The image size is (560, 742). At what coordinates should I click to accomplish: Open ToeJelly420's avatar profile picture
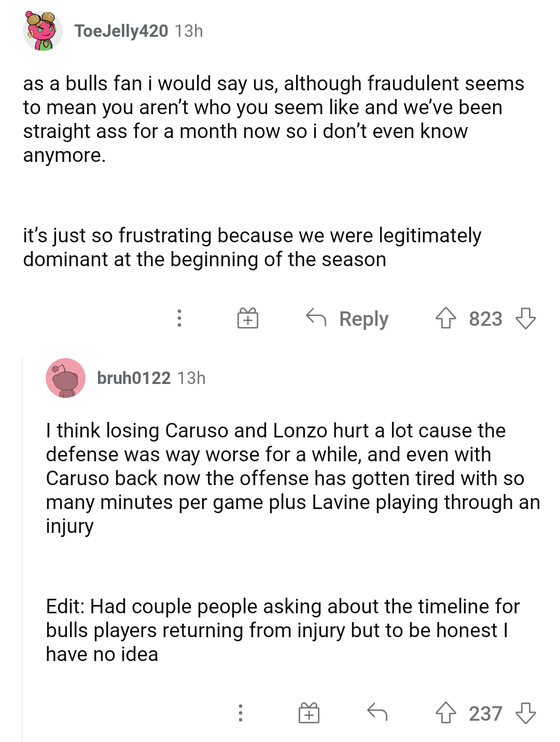tap(43, 31)
